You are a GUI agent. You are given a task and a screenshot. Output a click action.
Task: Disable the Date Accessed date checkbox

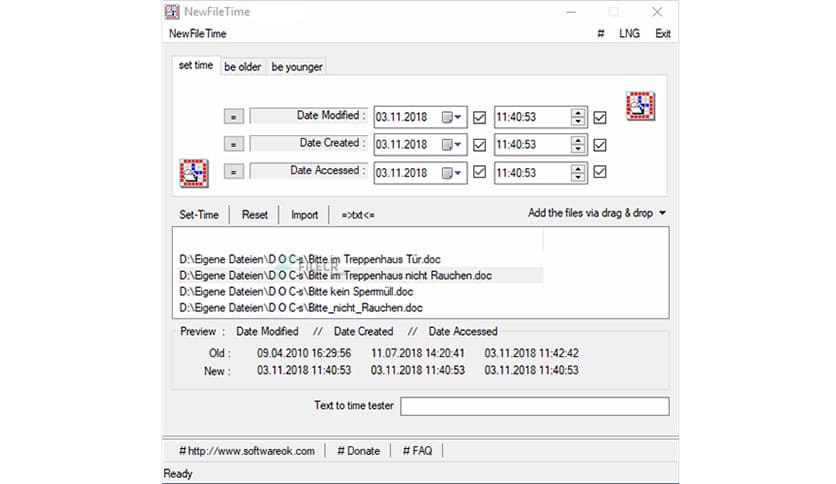[x=480, y=172]
